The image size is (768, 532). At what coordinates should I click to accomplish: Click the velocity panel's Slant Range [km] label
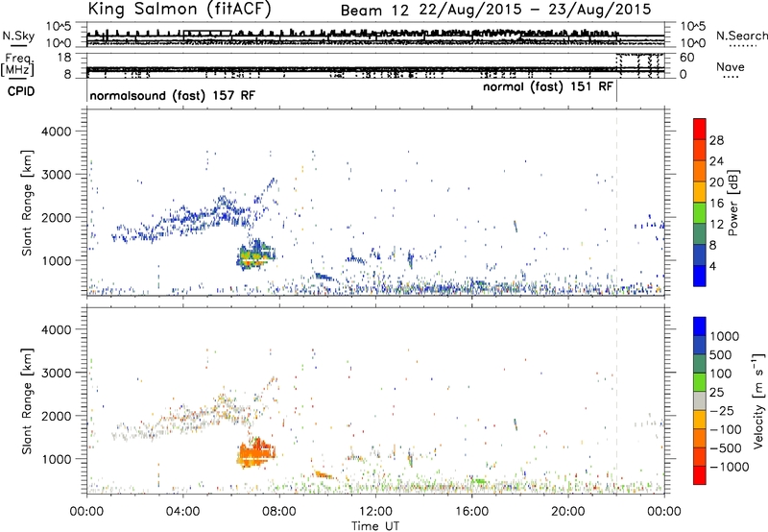[27, 401]
